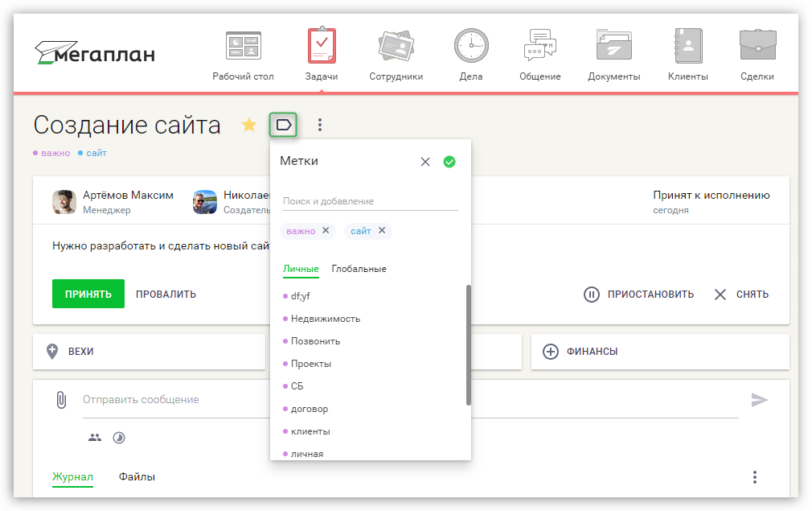The image size is (812, 511).
Task: Select the Недвижимость tag
Action: pos(322,319)
